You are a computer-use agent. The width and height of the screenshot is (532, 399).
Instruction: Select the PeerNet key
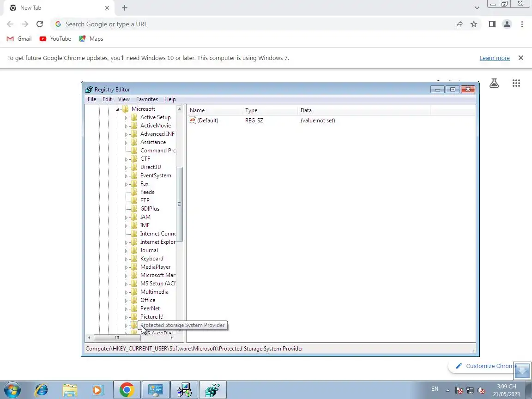click(x=150, y=308)
